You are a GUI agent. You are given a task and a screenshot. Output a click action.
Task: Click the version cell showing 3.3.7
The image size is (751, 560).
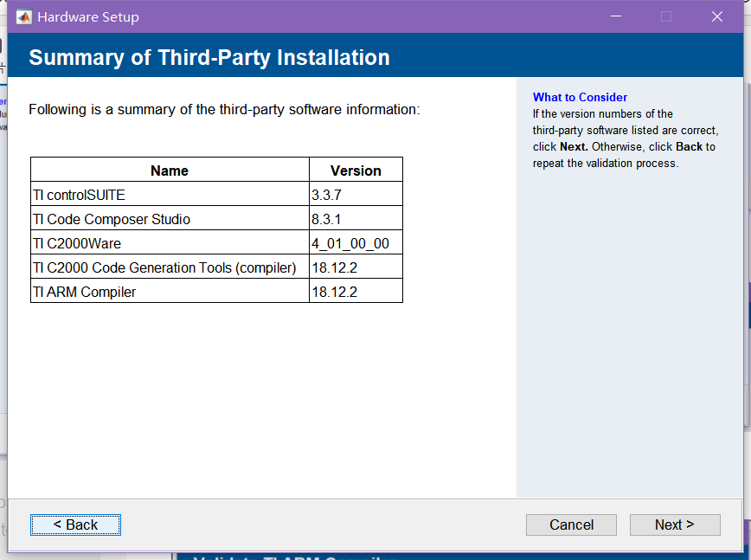tap(356, 194)
